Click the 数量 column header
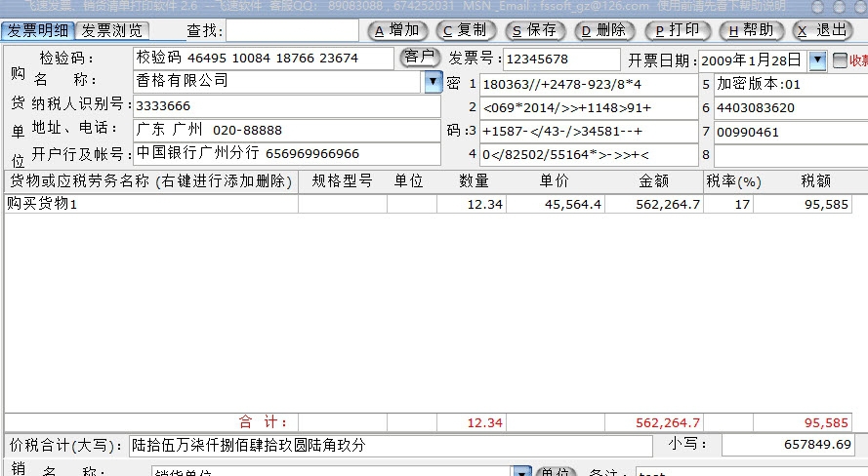This screenshot has height=476, width=868. tap(474, 181)
